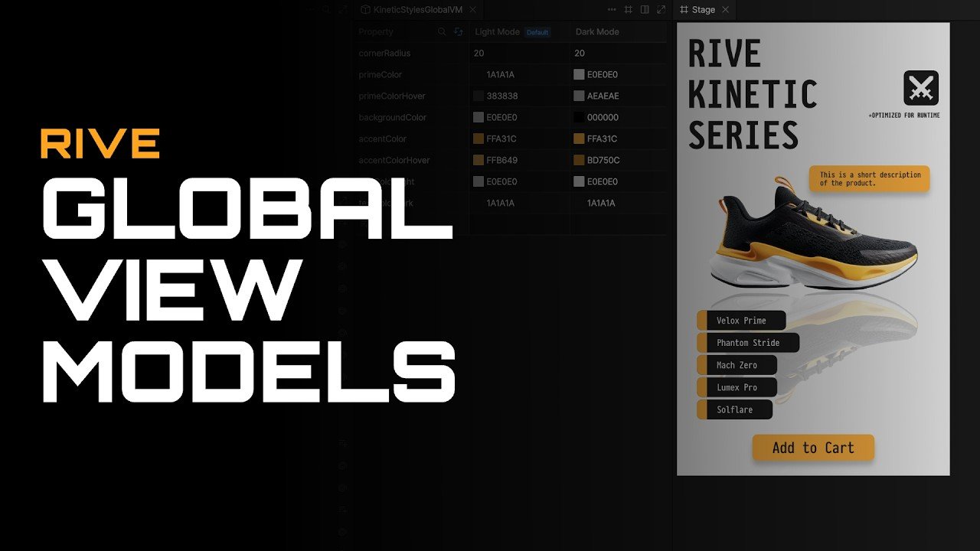This screenshot has width=980, height=551.
Task: Open the Dark Mode primeColor swatch
Action: click(x=579, y=75)
